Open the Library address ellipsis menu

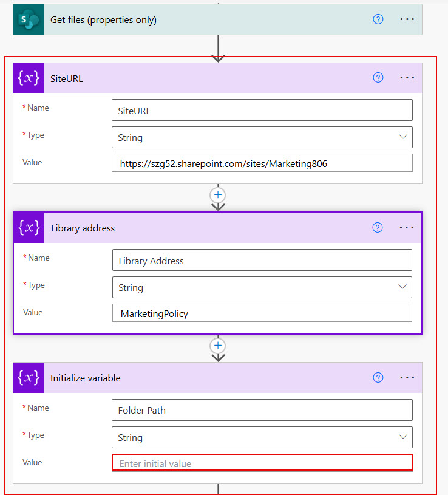(407, 228)
